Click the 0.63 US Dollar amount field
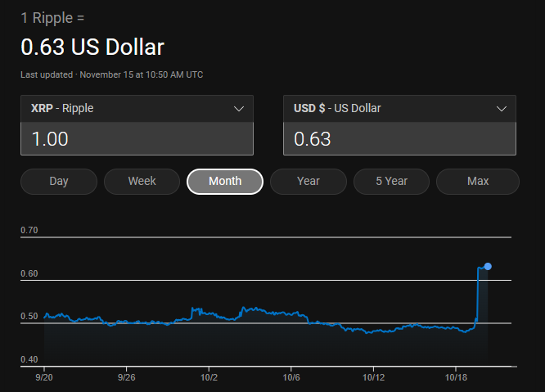This screenshot has width=545, height=392. coord(399,138)
